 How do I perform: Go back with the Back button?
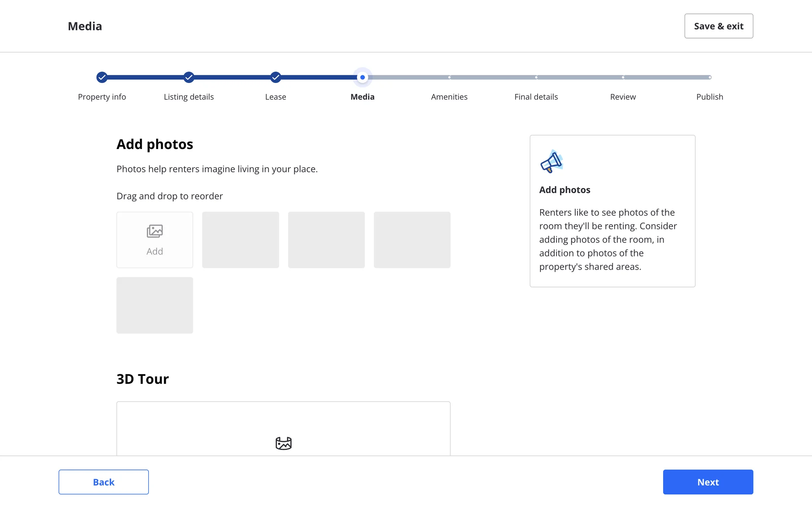[104, 482]
